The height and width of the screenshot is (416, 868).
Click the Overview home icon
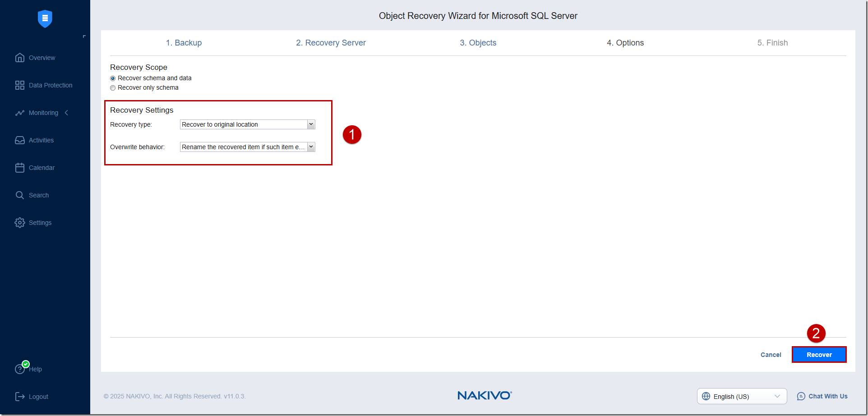pos(20,58)
